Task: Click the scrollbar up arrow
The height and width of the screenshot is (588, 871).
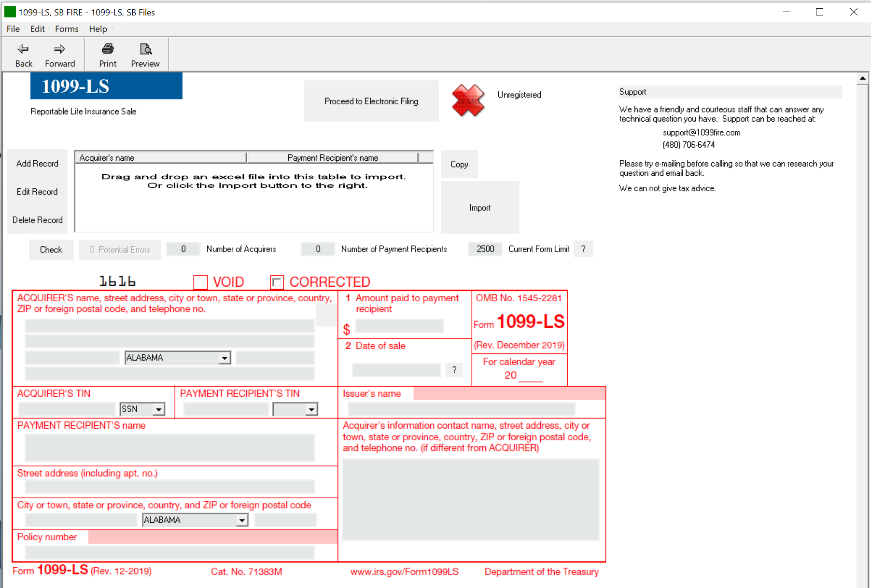Action: [862, 78]
